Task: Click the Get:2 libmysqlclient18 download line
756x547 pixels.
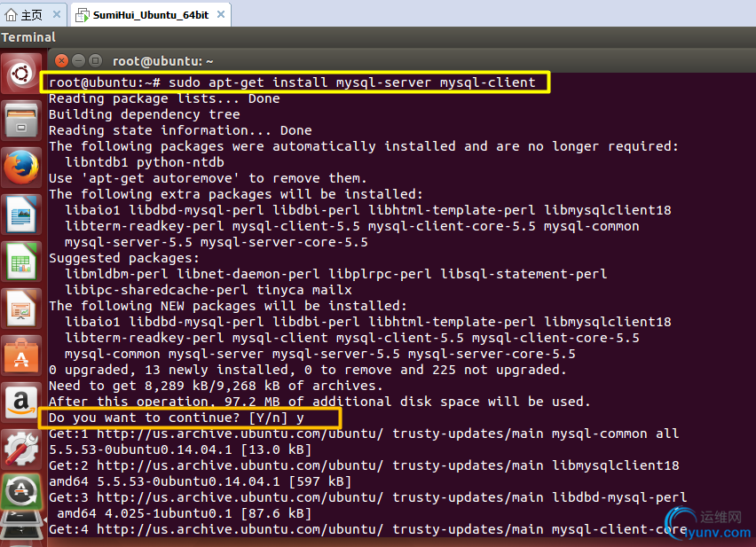Action: click(x=364, y=465)
